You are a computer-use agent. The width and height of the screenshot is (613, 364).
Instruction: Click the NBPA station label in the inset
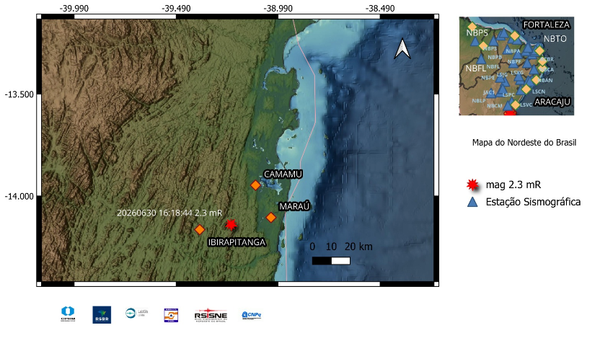(x=513, y=51)
